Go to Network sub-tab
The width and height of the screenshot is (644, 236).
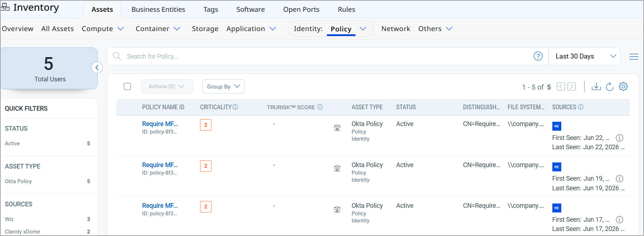(396, 29)
